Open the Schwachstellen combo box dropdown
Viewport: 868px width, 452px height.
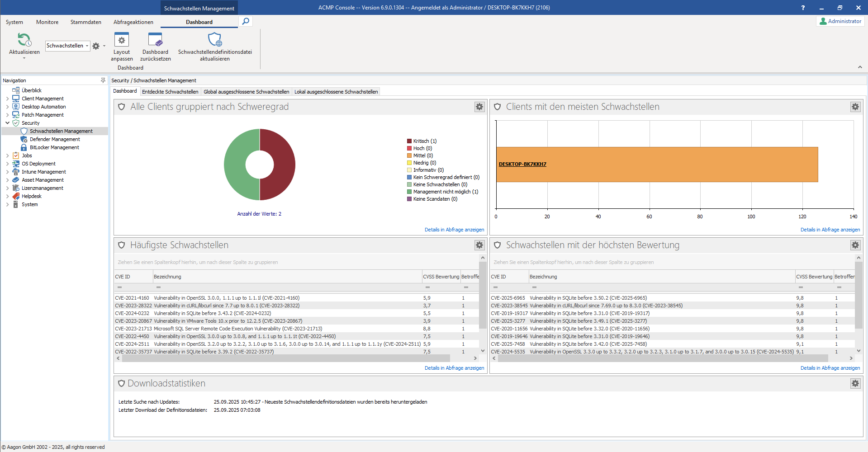[87, 46]
